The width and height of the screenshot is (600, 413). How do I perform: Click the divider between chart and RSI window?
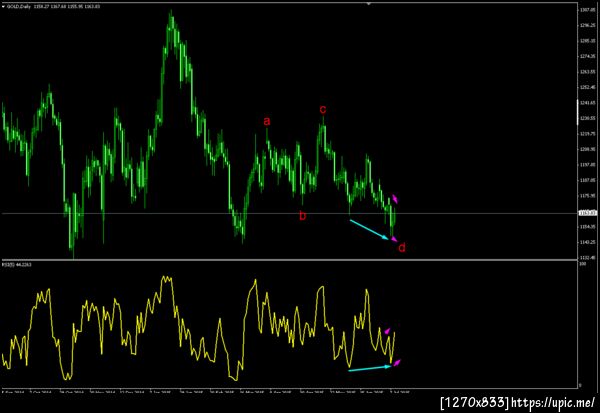[289, 260]
